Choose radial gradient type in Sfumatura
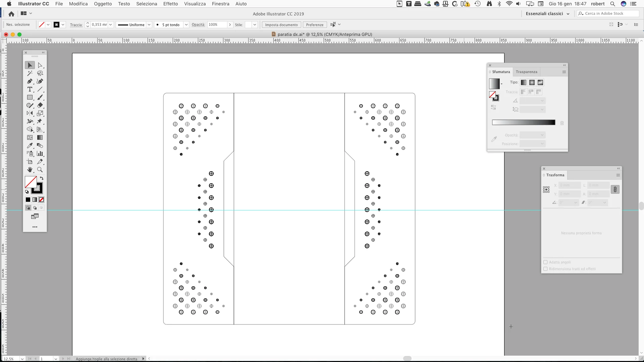This screenshot has height=362, width=644. [x=532, y=82]
